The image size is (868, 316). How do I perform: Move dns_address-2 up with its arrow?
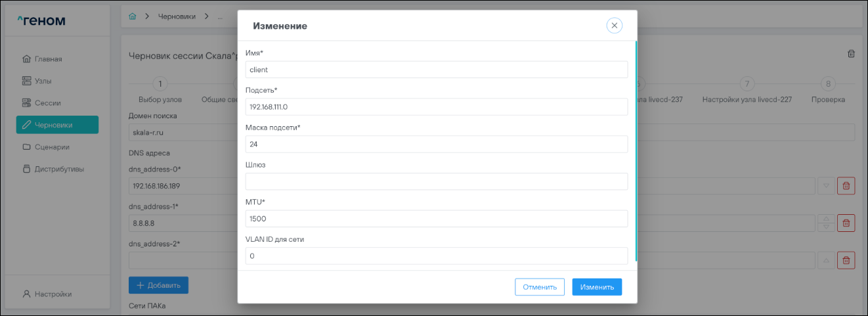827,261
